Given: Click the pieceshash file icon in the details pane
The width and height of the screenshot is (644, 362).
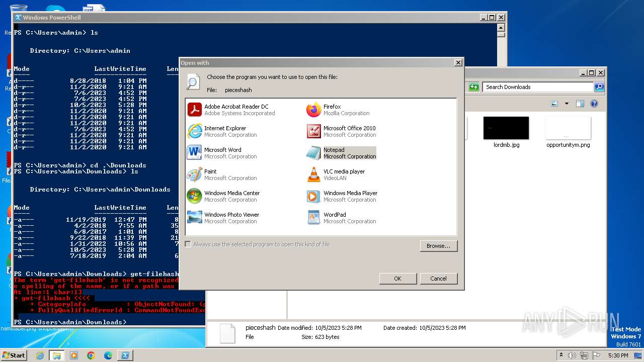Looking at the screenshot, I should (x=227, y=333).
